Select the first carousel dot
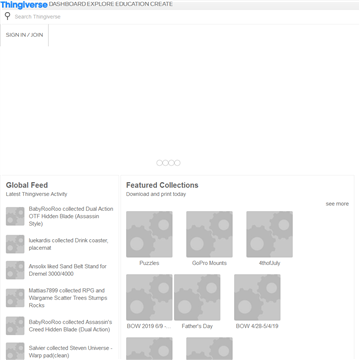Viewport: 360px width, 360px height. (159, 163)
